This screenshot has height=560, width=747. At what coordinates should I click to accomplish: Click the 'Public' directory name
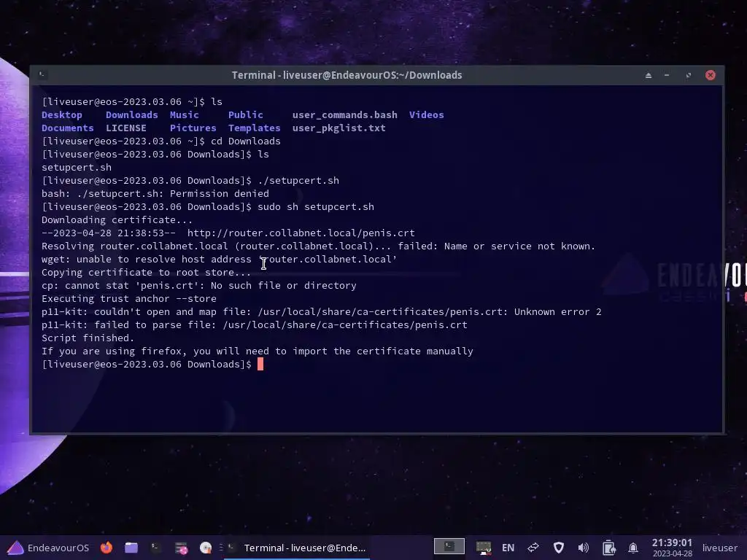click(246, 114)
